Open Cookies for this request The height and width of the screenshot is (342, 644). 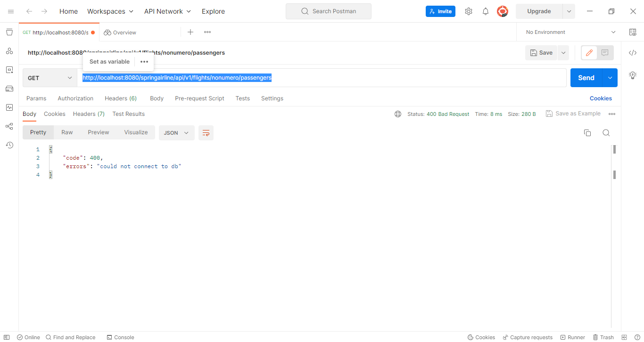[x=600, y=98]
